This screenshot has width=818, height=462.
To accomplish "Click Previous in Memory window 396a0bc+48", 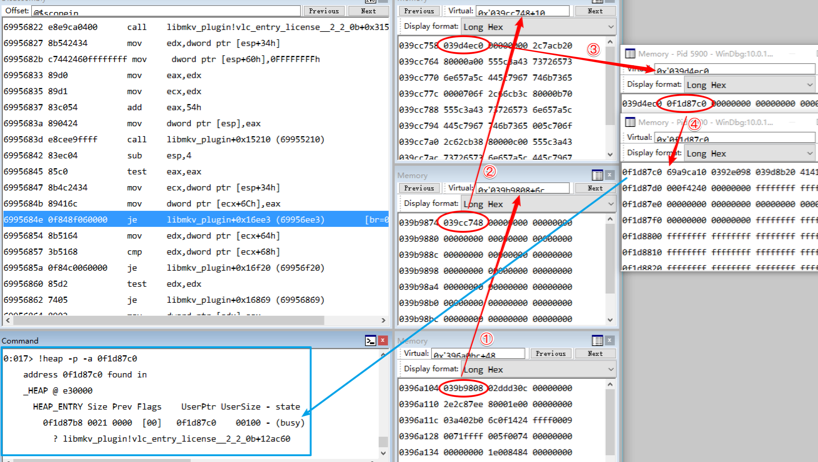I will tap(550, 354).
